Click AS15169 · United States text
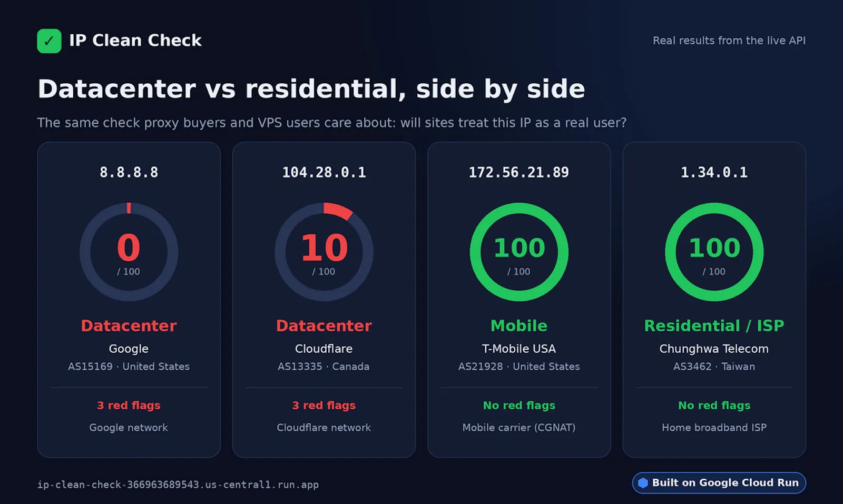843x504 pixels. point(129,367)
